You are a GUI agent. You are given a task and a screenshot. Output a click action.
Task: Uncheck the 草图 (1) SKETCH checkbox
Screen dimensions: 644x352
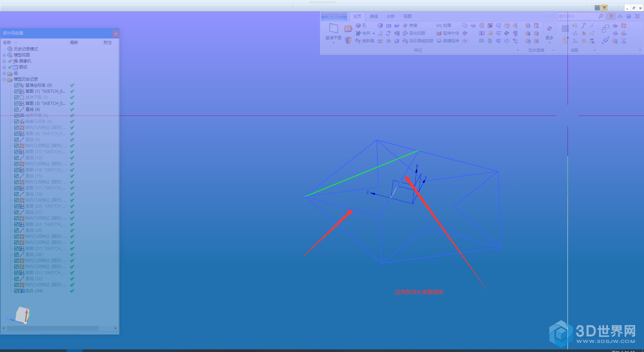click(16, 91)
